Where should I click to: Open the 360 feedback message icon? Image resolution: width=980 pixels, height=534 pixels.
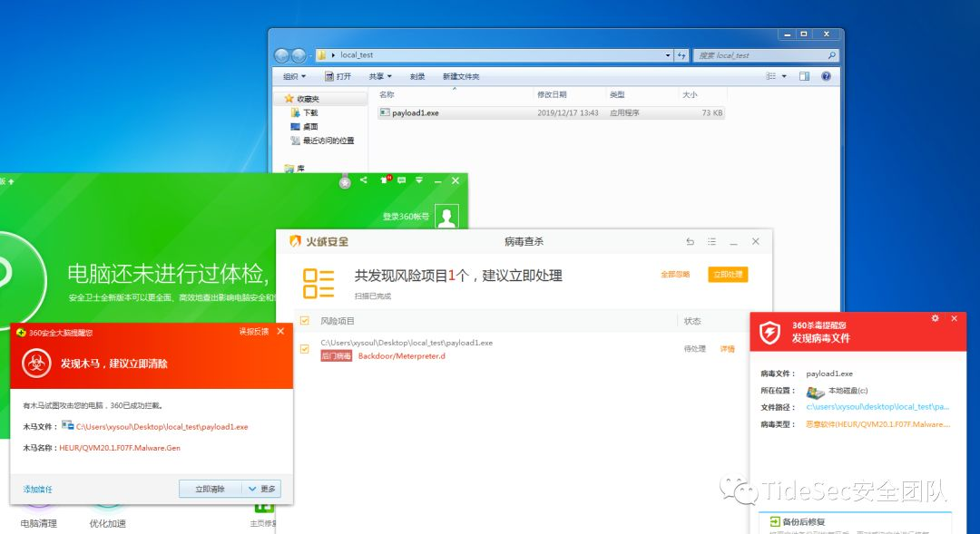click(401, 180)
